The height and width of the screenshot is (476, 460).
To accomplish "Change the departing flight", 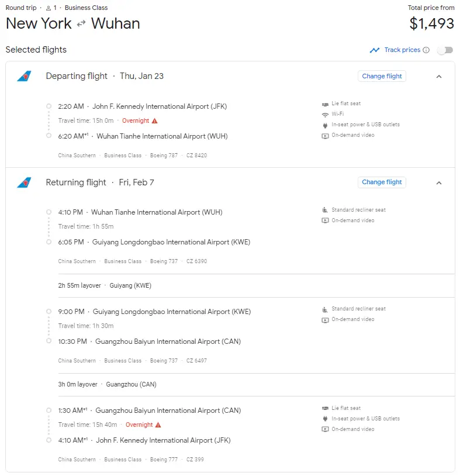I will (382, 76).
